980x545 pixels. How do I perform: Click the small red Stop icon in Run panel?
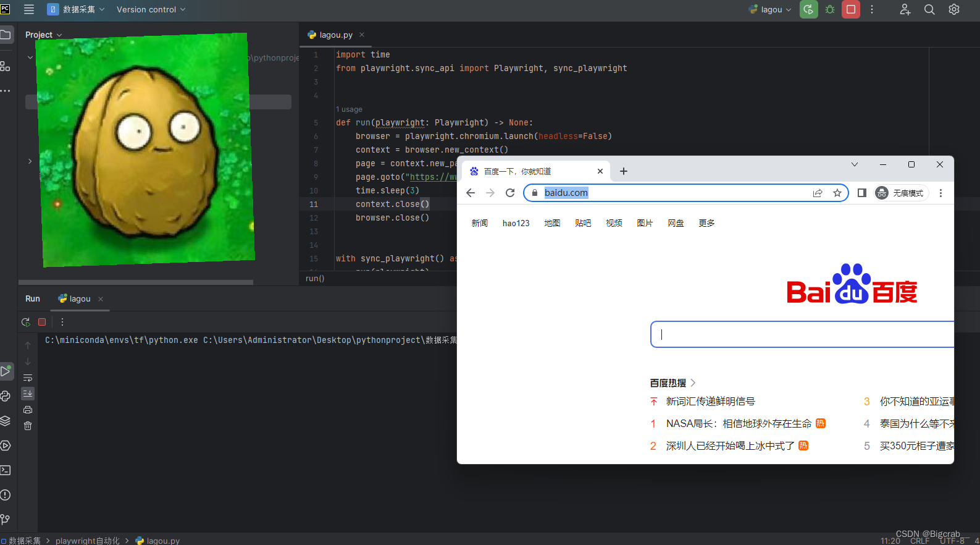(42, 322)
